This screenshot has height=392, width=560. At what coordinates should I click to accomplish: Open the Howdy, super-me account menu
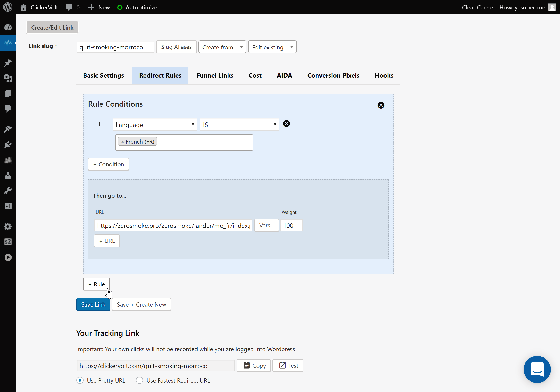(x=522, y=7)
